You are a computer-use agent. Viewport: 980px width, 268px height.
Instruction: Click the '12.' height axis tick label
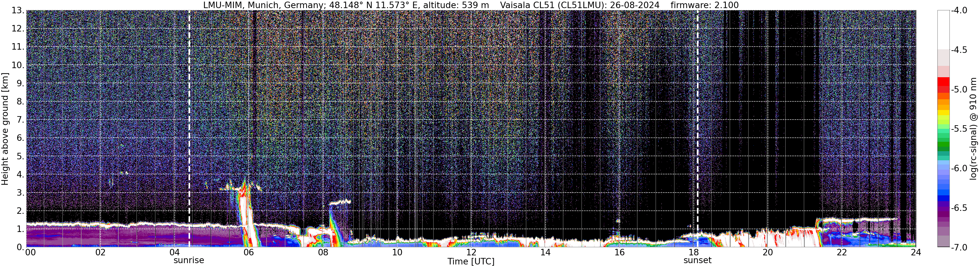[x=18, y=29]
